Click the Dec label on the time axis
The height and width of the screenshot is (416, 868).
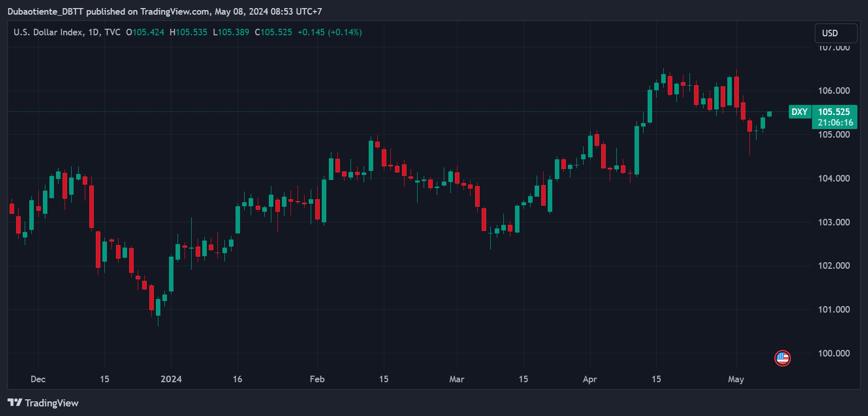tap(38, 379)
